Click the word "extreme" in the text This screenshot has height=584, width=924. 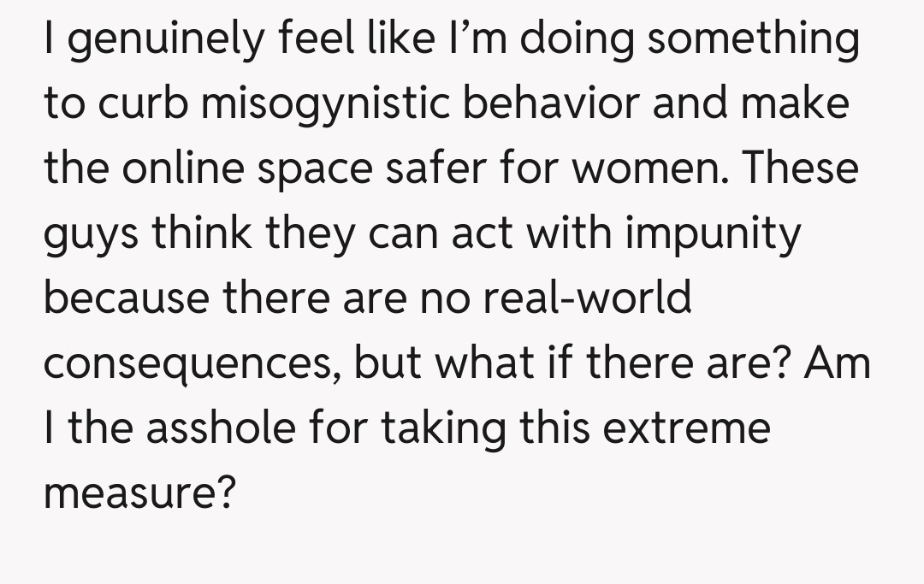tap(687, 426)
